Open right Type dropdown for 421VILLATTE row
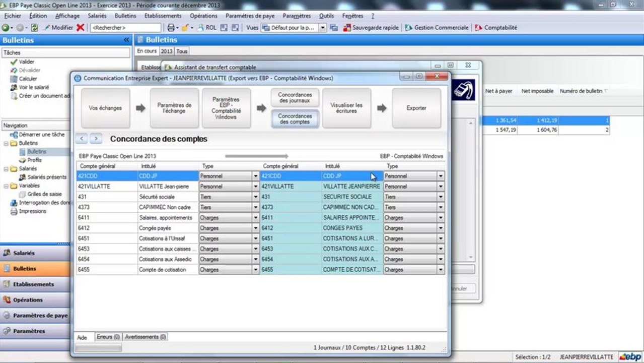644x363 pixels. (x=441, y=187)
